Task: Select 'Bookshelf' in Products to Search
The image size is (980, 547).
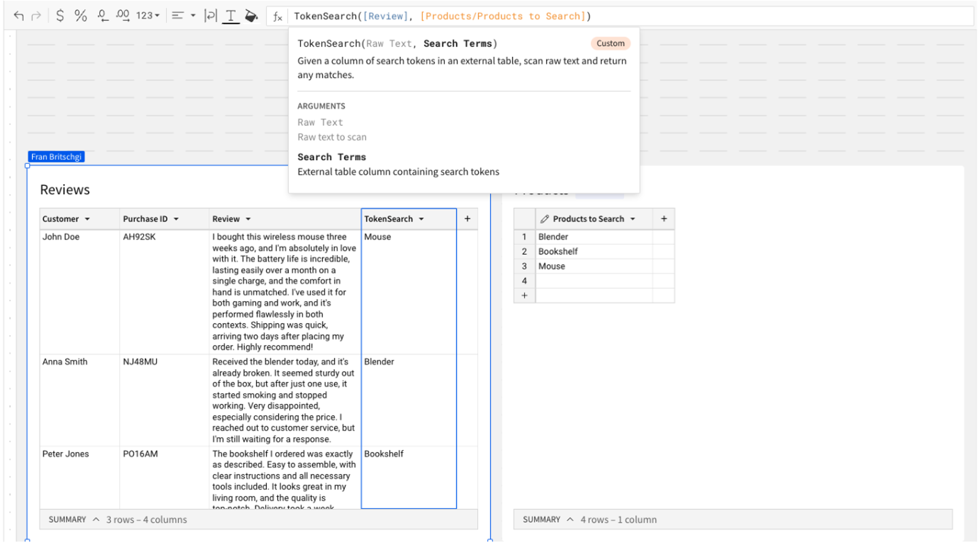Action: point(594,251)
